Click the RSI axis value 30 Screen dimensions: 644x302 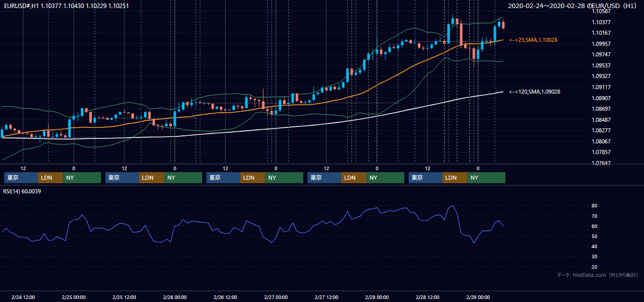point(595,257)
